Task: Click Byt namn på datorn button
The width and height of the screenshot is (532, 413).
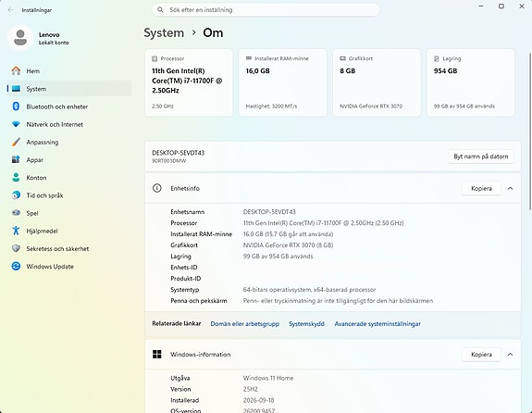Action: pyautogui.click(x=481, y=156)
